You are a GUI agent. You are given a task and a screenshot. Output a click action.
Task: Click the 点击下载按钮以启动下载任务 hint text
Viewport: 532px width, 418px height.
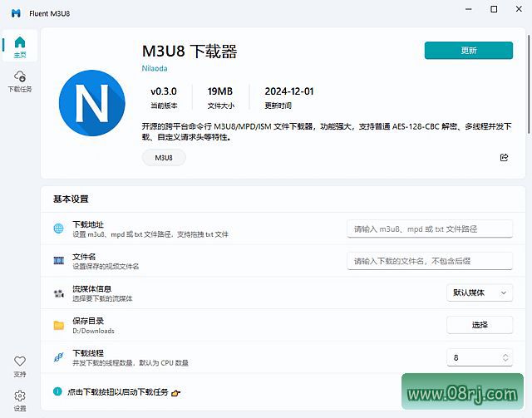(x=118, y=392)
